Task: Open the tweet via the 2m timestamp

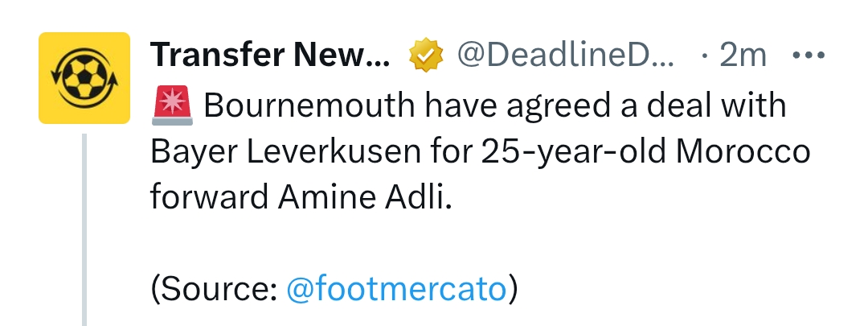Action: (743, 55)
